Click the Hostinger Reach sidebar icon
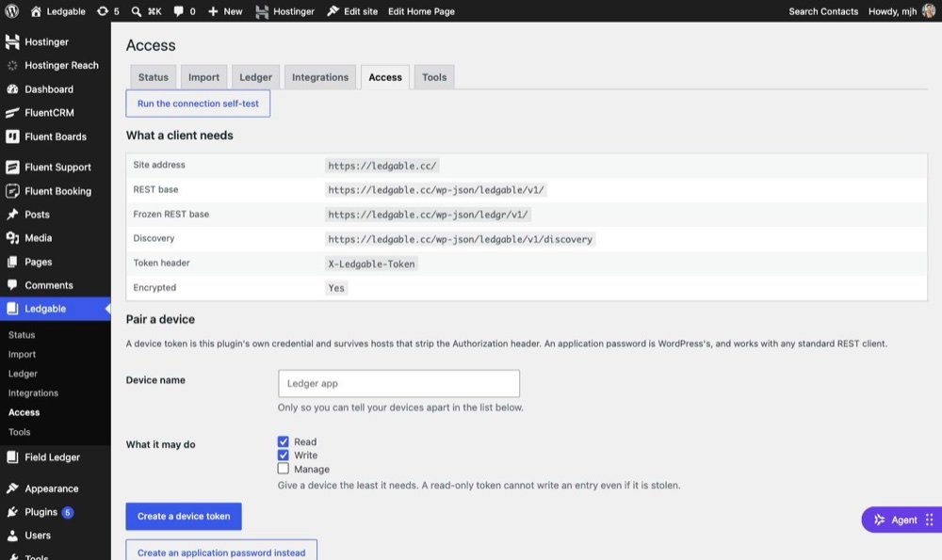The height and width of the screenshot is (560, 942). [x=12, y=66]
